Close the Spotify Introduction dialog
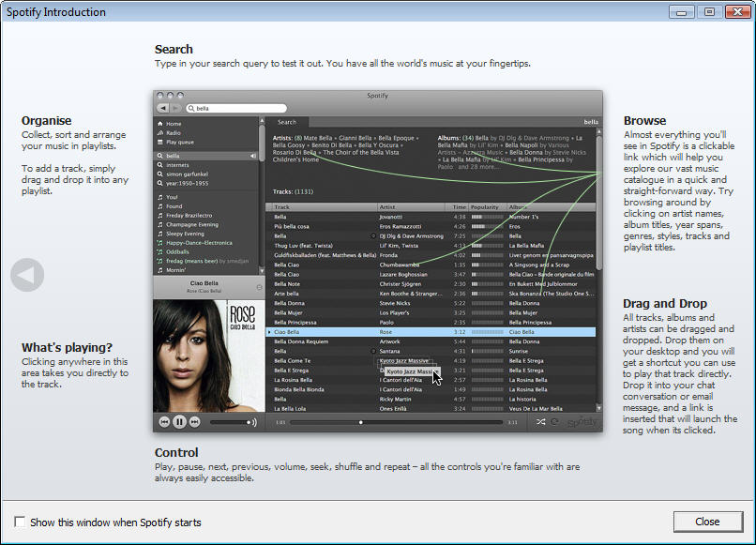This screenshot has height=545, width=756. click(x=708, y=522)
